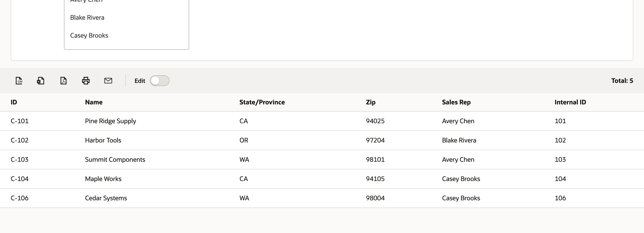Screen dimensions: 644x233
Task: Sort by the Internal ID column header
Action: (x=570, y=102)
